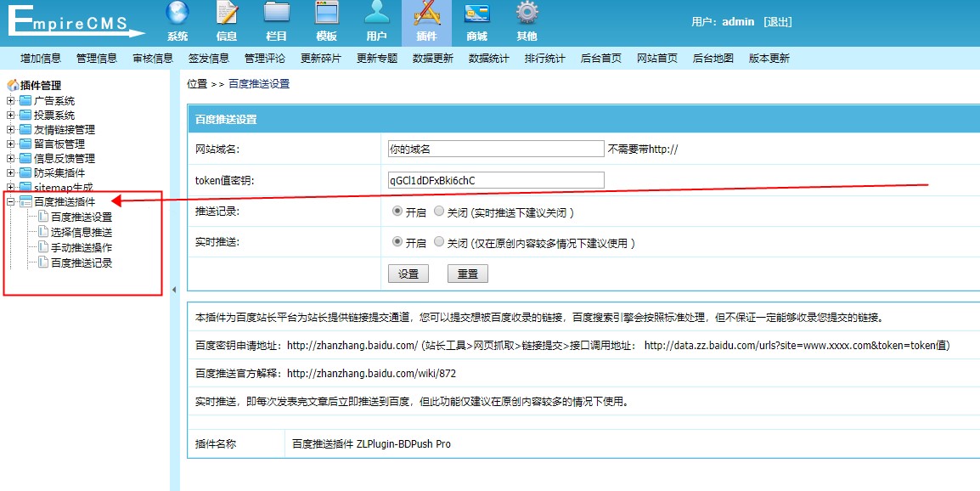This screenshot has width=980, height=491.
Task: Expand the 投票系统 tree node
Action: tap(10, 115)
